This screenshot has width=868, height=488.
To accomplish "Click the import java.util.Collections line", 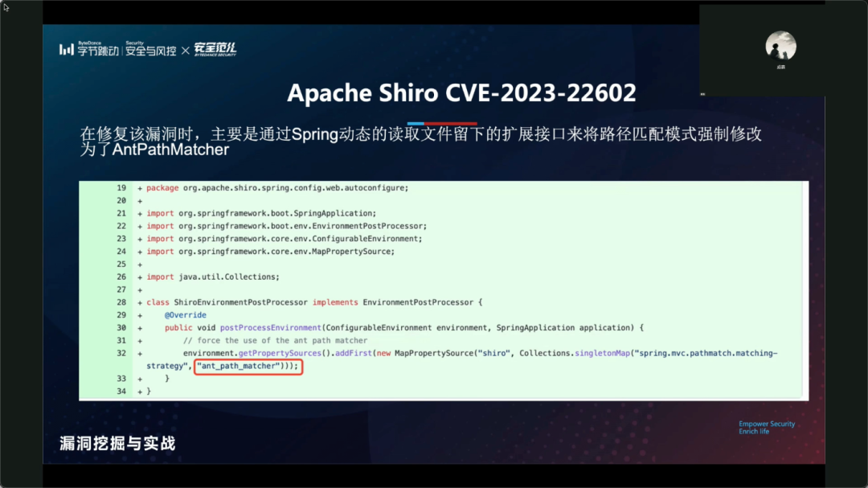I will [x=213, y=277].
